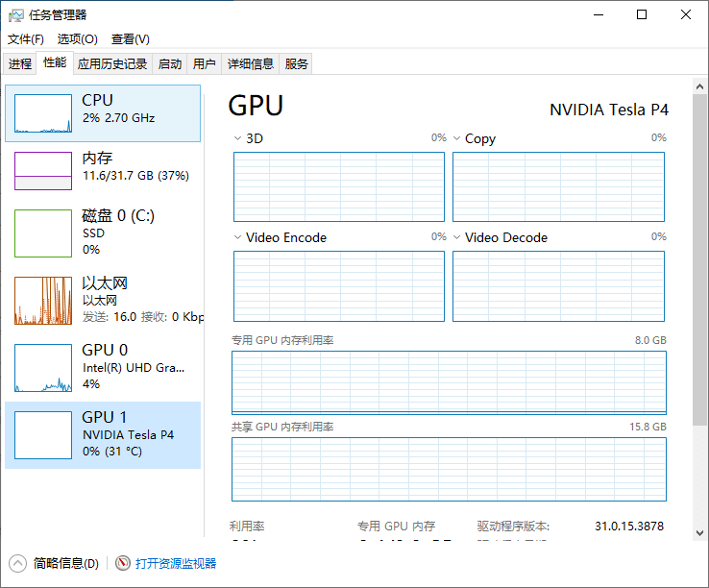Click the resource monitor icon at bottom

122,563
